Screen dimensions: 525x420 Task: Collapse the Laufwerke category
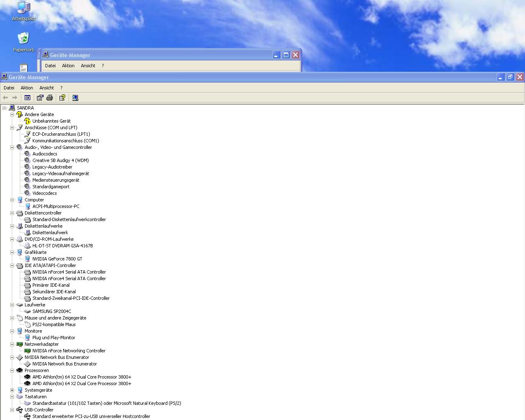12,305
